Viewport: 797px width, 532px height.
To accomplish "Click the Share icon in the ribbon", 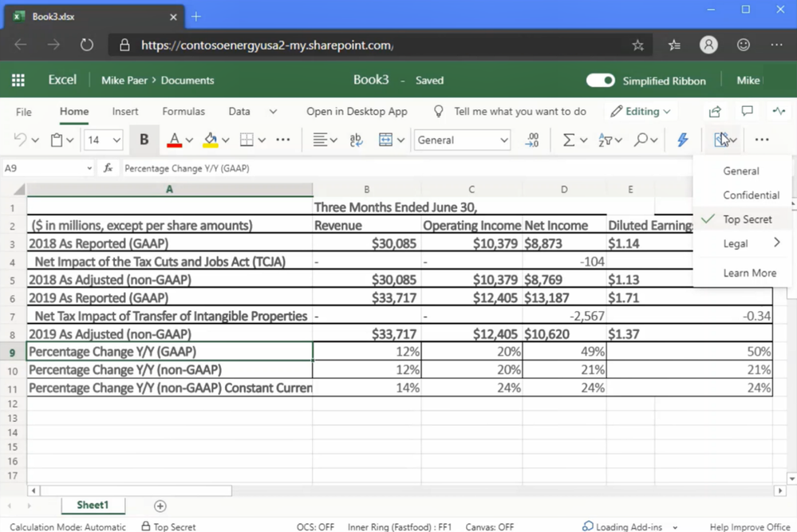I will 715,112.
